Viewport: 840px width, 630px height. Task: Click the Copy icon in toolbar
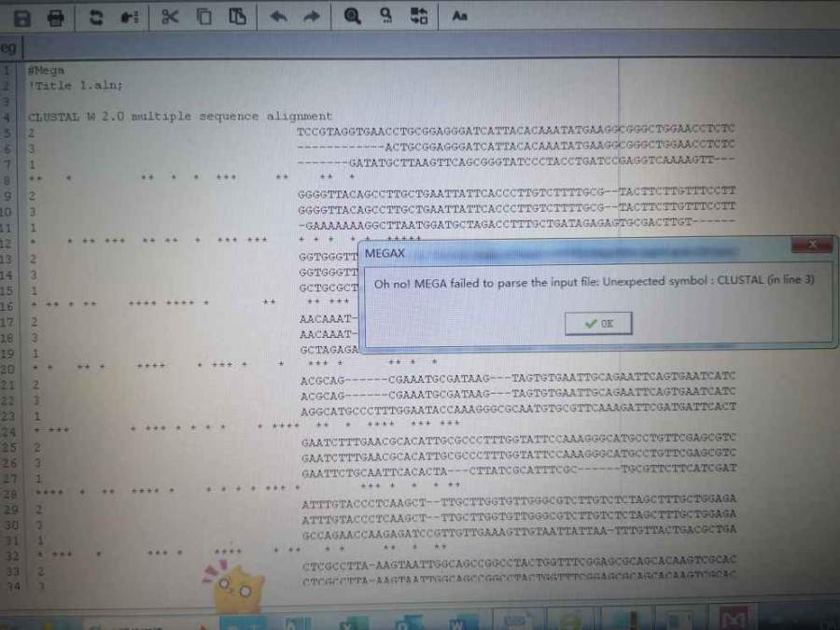(x=203, y=17)
